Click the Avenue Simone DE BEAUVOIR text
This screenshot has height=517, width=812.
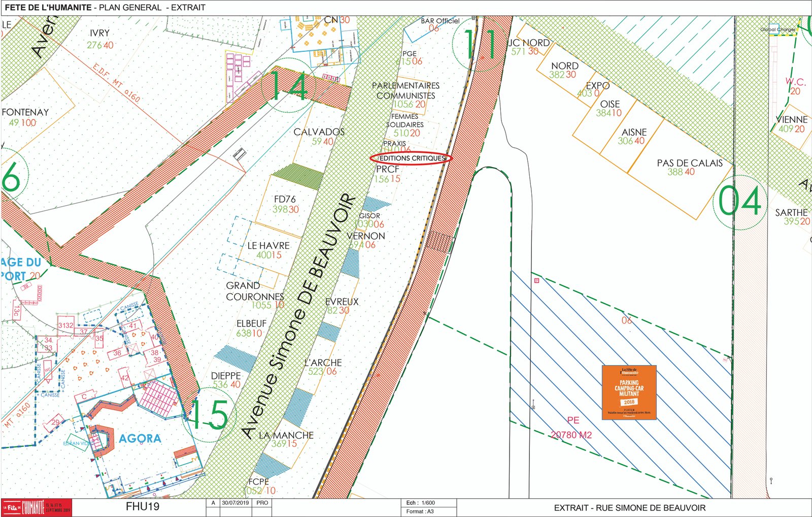(298, 316)
